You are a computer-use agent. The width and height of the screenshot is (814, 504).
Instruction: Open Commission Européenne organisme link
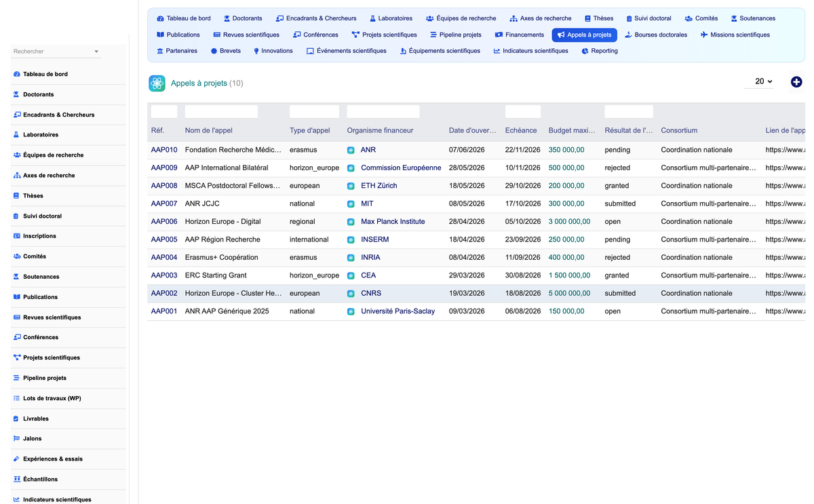coord(401,168)
